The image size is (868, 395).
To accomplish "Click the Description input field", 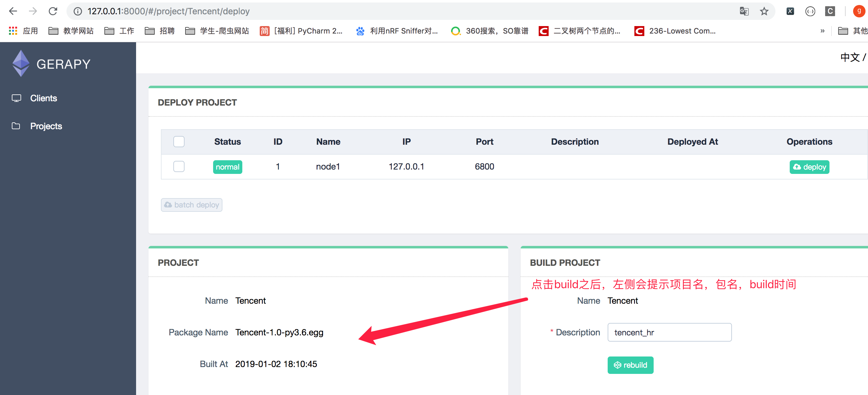I will 669,332.
